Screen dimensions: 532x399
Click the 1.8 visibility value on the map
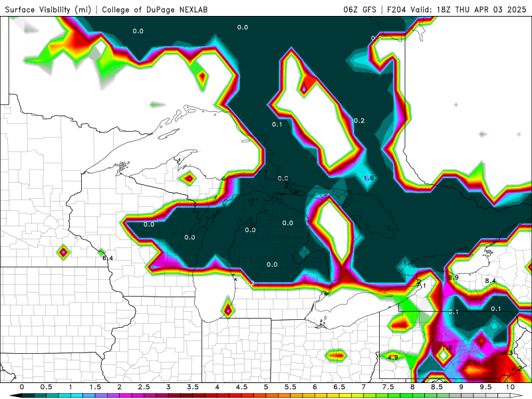[x=447, y=347]
